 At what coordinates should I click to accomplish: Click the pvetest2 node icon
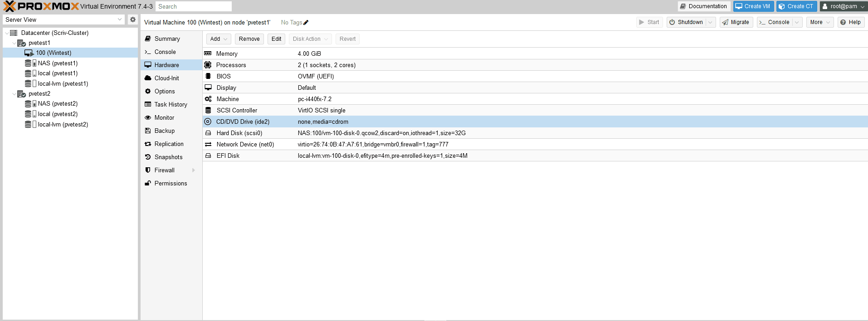[x=21, y=94]
